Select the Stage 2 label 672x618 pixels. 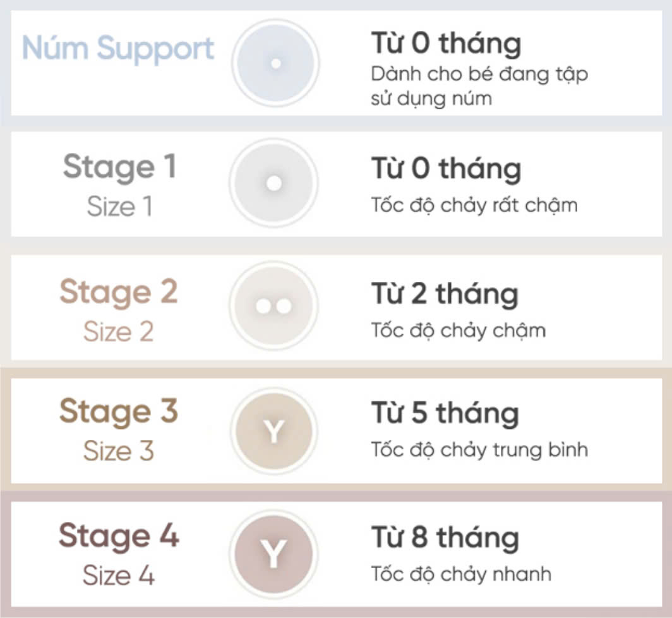coord(119,293)
